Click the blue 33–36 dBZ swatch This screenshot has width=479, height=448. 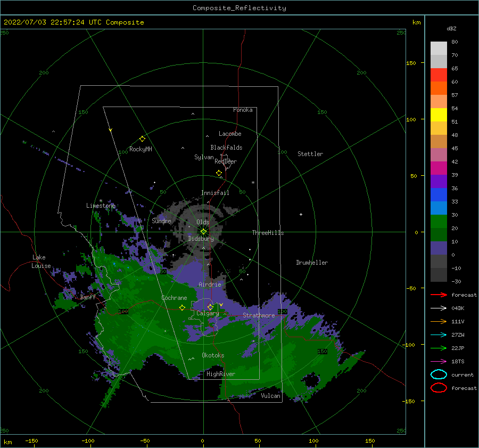439,195
